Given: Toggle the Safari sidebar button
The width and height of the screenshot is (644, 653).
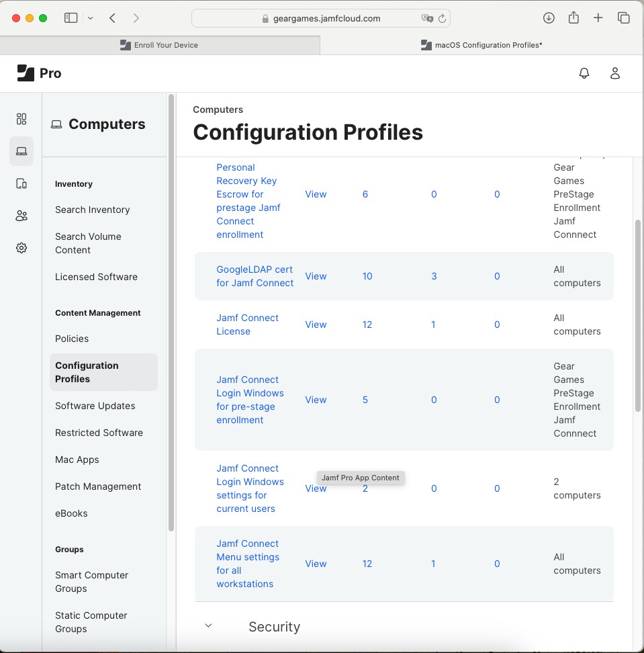Looking at the screenshot, I should tap(71, 18).
